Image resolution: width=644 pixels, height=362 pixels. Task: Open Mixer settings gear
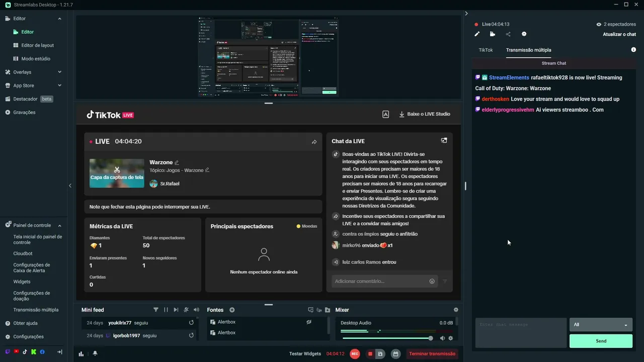pos(456,310)
